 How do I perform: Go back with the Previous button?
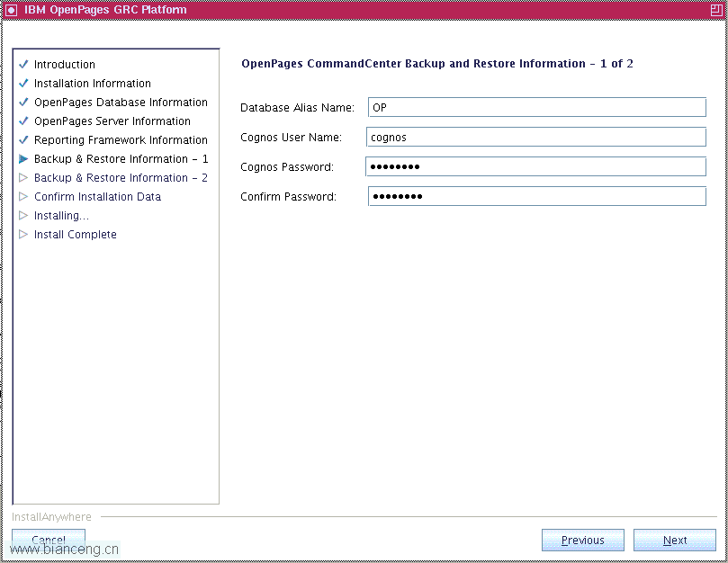[583, 540]
